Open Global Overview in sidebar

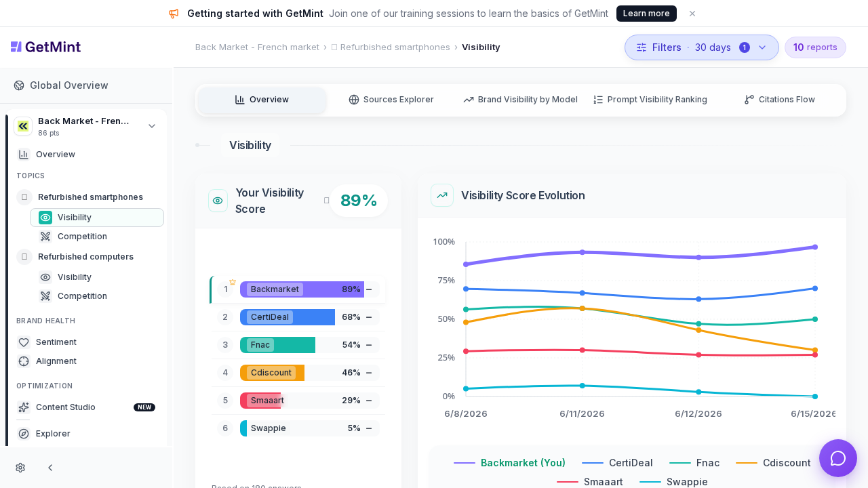point(87,85)
